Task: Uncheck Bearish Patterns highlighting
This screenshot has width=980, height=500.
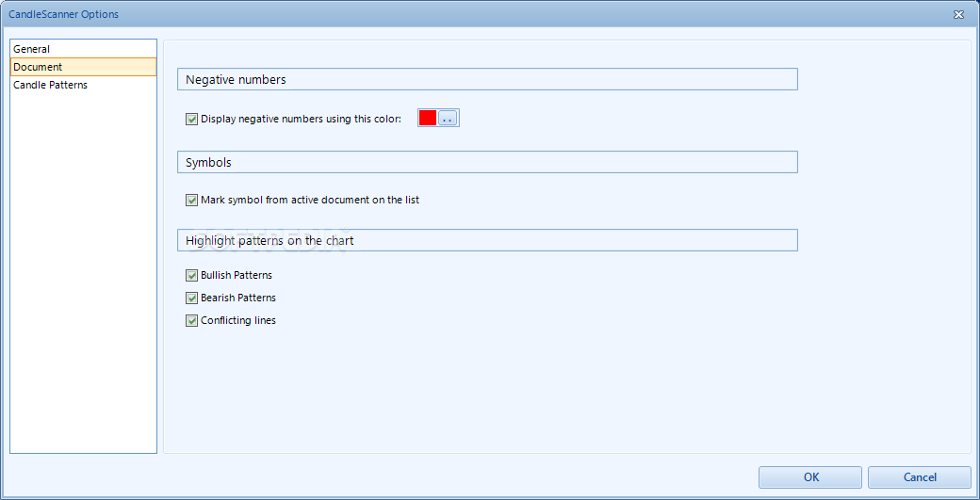Action: pyautogui.click(x=191, y=298)
